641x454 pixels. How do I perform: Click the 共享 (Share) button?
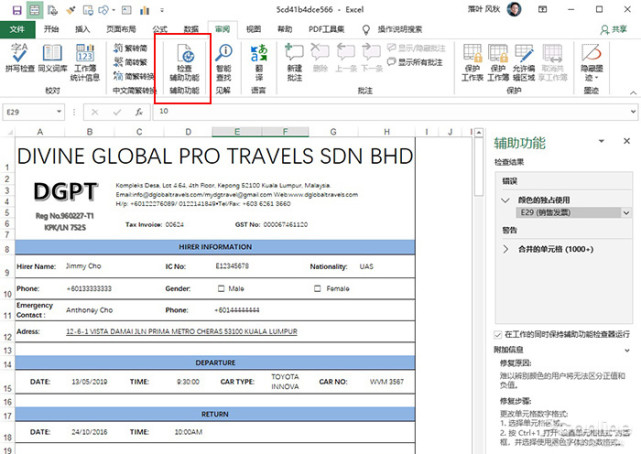click(614, 29)
